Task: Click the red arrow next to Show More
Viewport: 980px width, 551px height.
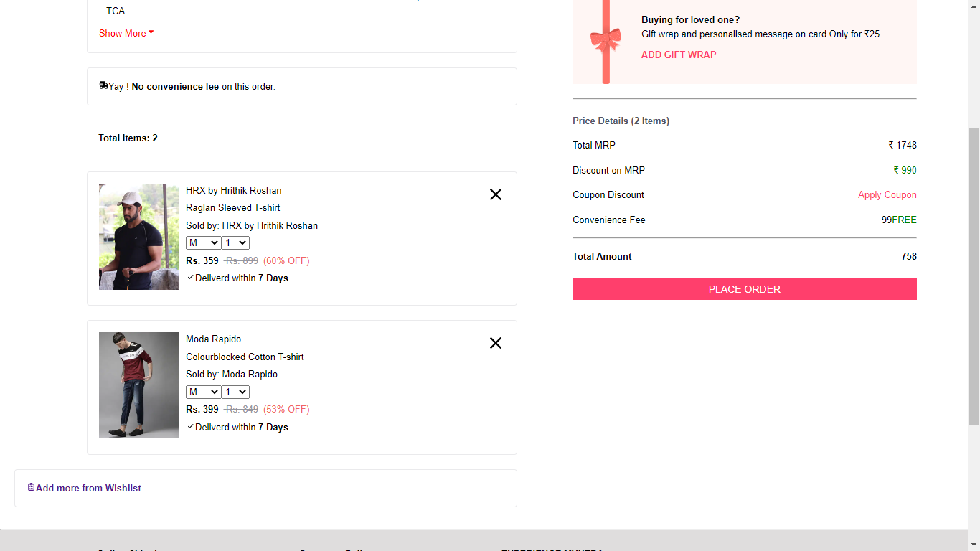Action: [x=151, y=32]
